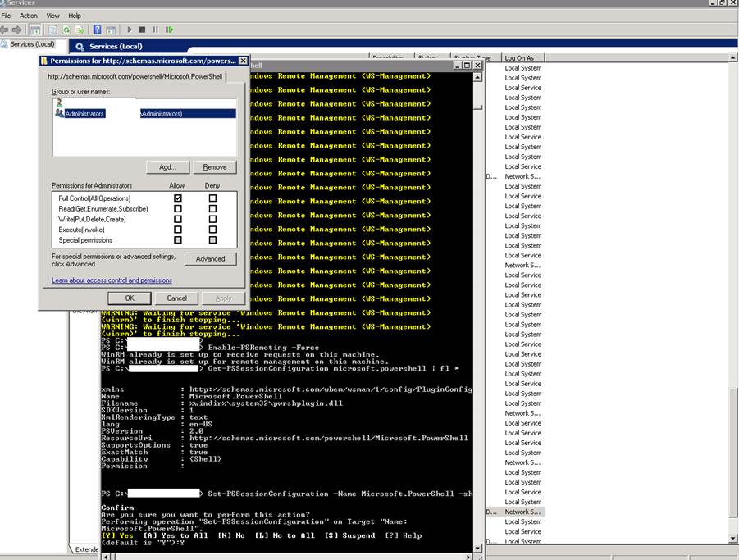The height and width of the screenshot is (560, 739).
Task: Enable Allow for Execute(Invoke)
Action: 177,230
